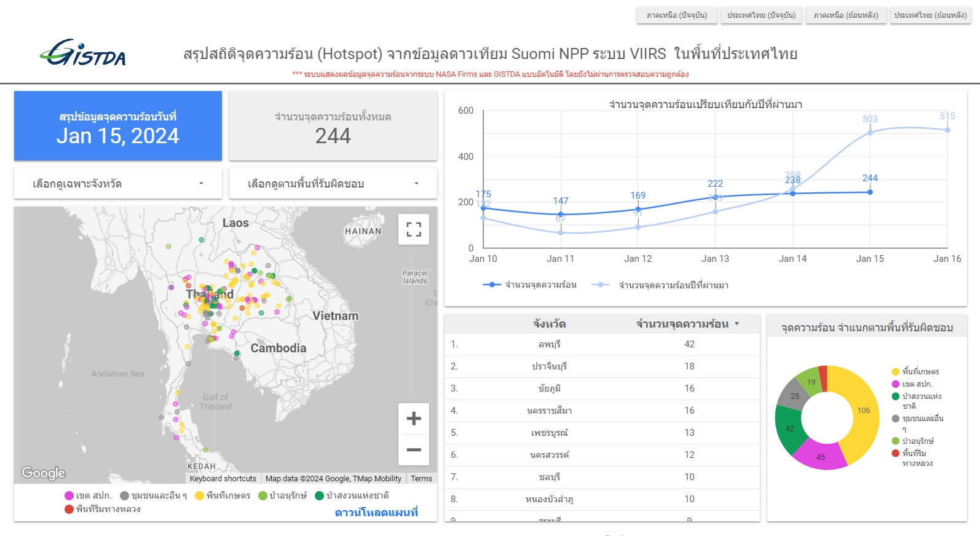Click the Keyboard shortcuts button on map

tap(223, 479)
